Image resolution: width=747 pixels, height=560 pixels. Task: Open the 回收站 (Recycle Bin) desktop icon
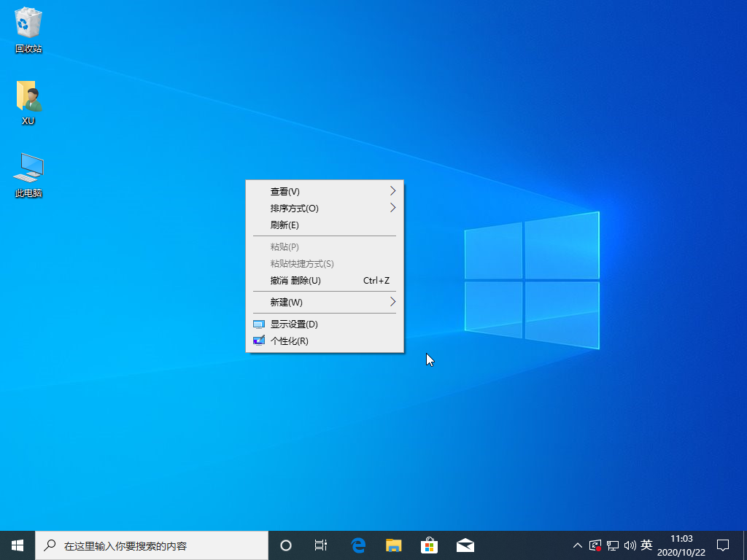coord(28,26)
